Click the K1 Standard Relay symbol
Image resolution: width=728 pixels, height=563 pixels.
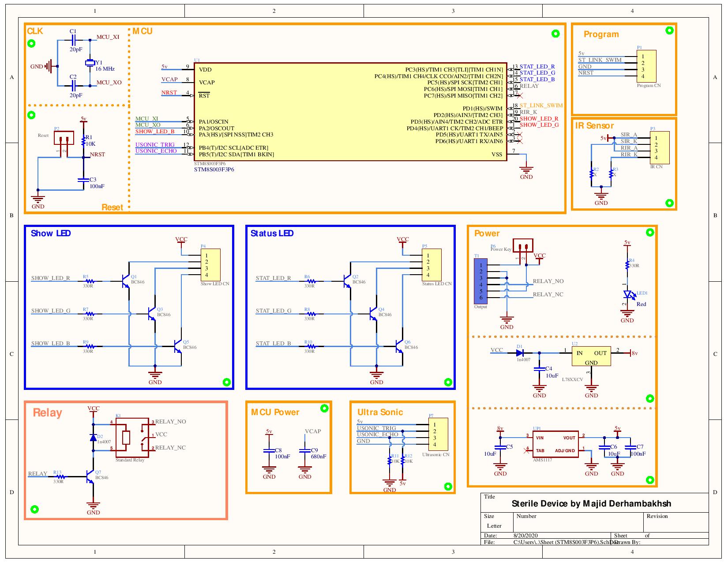click(133, 437)
